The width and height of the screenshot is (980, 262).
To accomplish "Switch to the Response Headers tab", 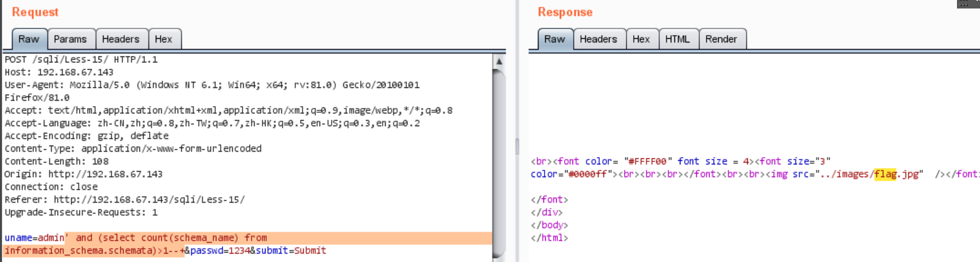I will (x=599, y=39).
